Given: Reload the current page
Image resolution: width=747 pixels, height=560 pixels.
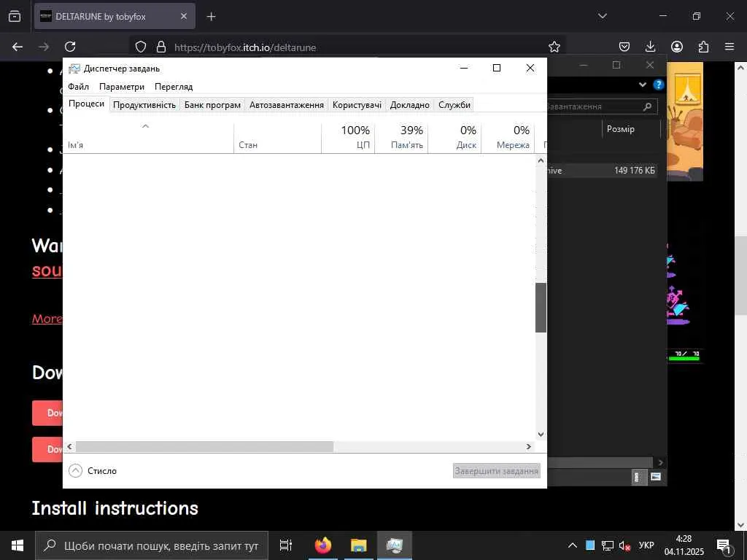Looking at the screenshot, I should (x=70, y=47).
